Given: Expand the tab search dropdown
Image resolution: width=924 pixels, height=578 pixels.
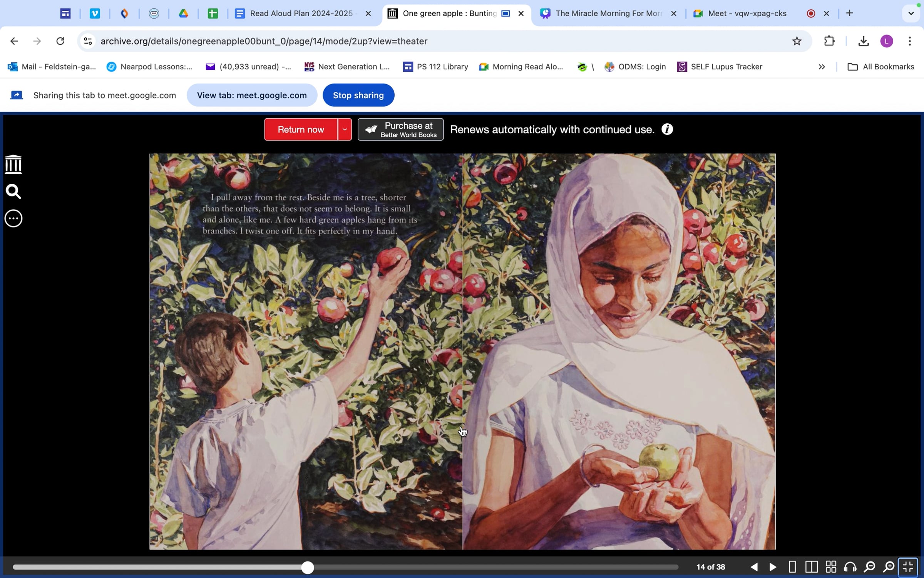Looking at the screenshot, I should pos(911,13).
